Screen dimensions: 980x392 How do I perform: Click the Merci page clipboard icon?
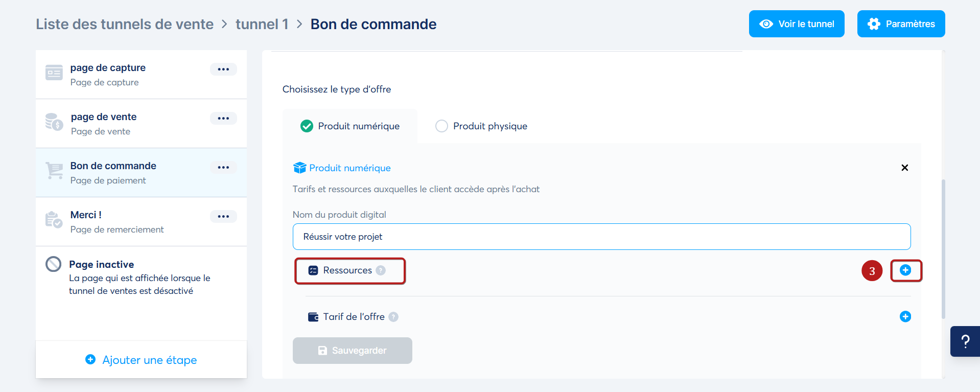[54, 220]
